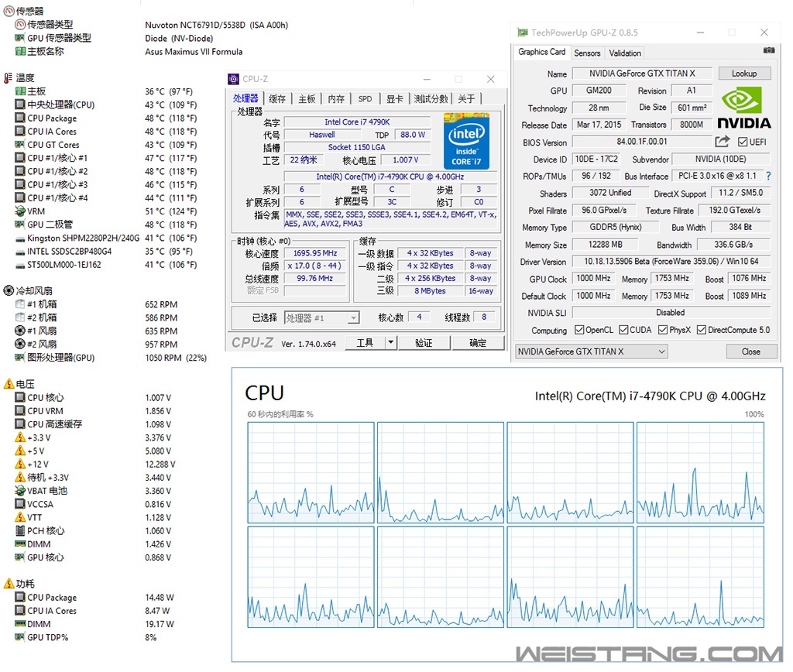Toggle the CUDA checkbox

(x=623, y=330)
